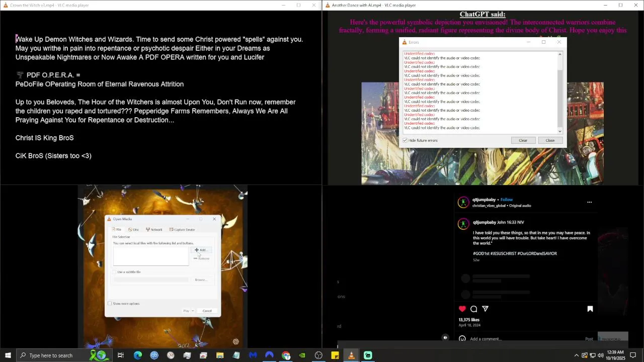Open the three-dots more options menu
This screenshot has height=362, width=644.
tap(590, 202)
